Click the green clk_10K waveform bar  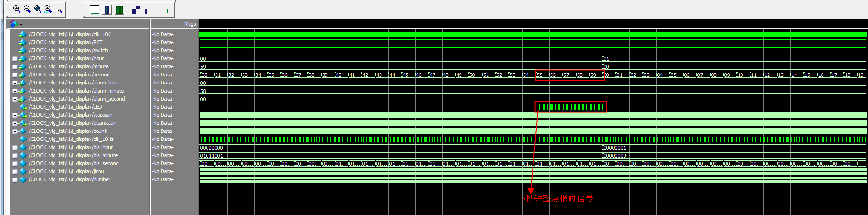[x=533, y=35]
